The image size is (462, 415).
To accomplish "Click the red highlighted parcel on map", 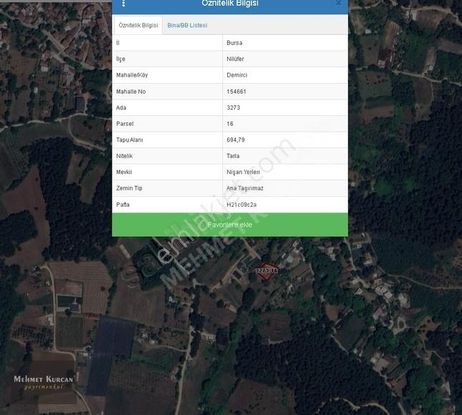I will click(266, 271).
